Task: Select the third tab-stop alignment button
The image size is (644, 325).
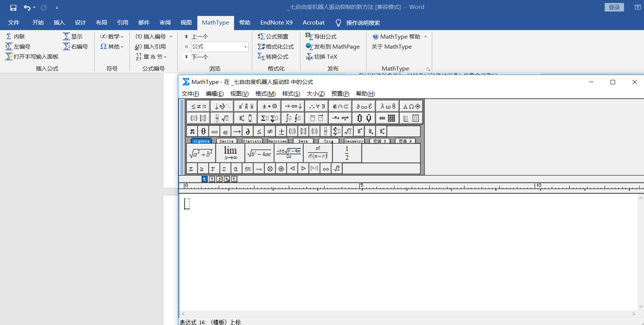Action: 219,179
